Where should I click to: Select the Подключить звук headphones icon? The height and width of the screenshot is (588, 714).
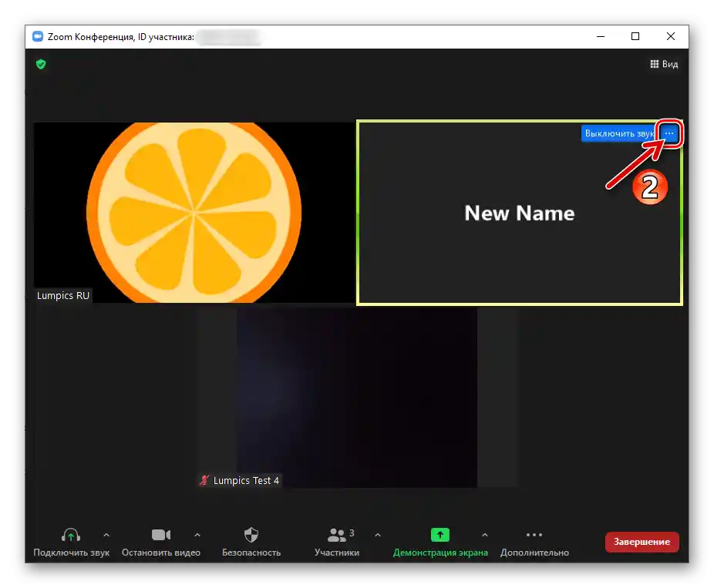(x=69, y=534)
